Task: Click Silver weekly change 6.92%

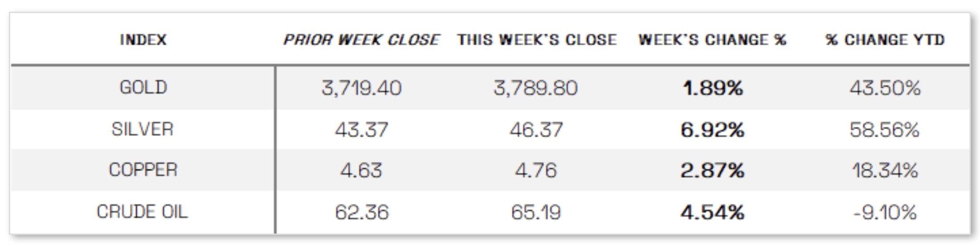Action: 712,130
